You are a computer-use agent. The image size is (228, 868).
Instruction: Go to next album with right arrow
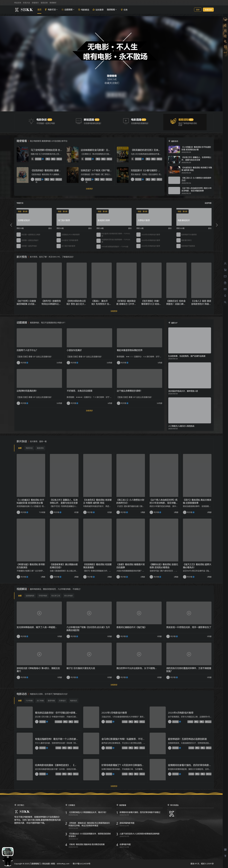click(x=217, y=225)
